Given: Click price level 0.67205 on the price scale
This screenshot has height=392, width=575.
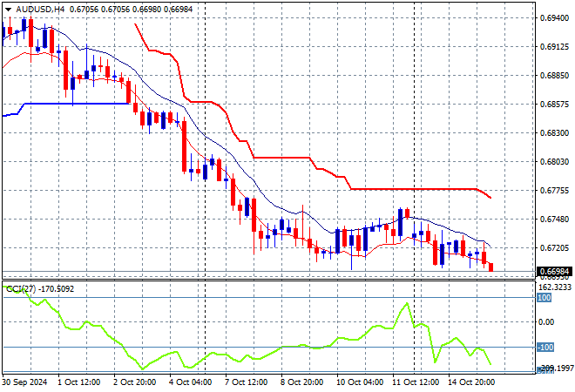Looking at the screenshot, I should click(555, 248).
